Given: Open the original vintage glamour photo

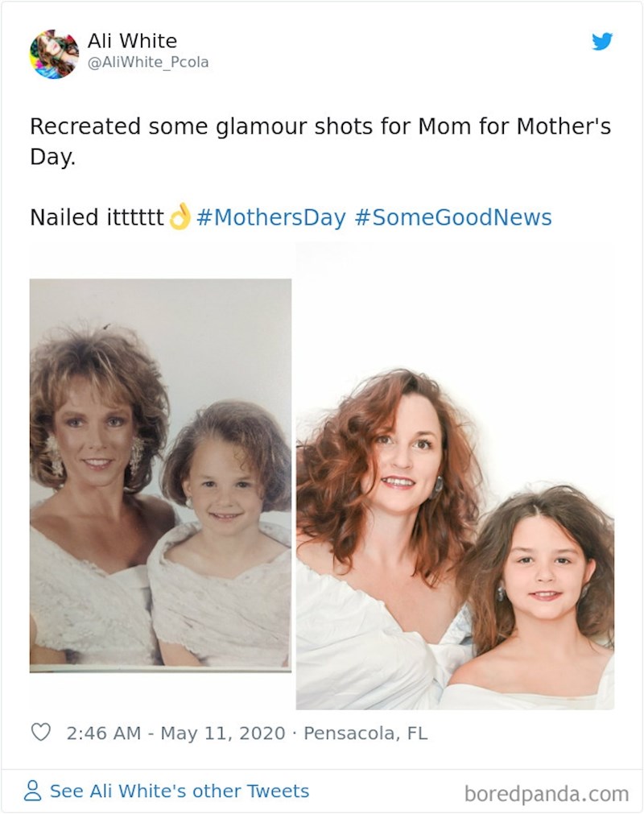Looking at the screenshot, I should (x=160, y=475).
